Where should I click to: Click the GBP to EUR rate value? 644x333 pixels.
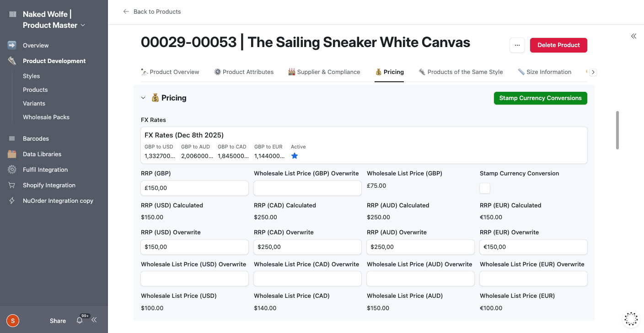[270, 156]
